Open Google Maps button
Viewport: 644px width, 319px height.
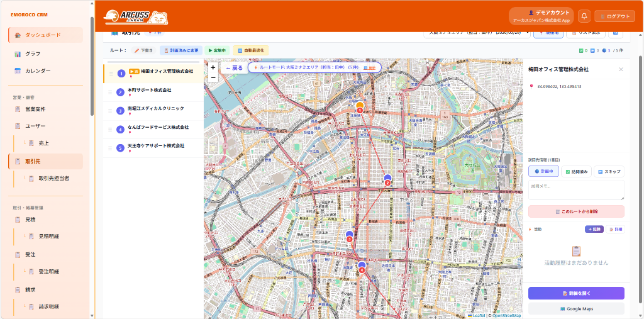[x=576, y=309]
